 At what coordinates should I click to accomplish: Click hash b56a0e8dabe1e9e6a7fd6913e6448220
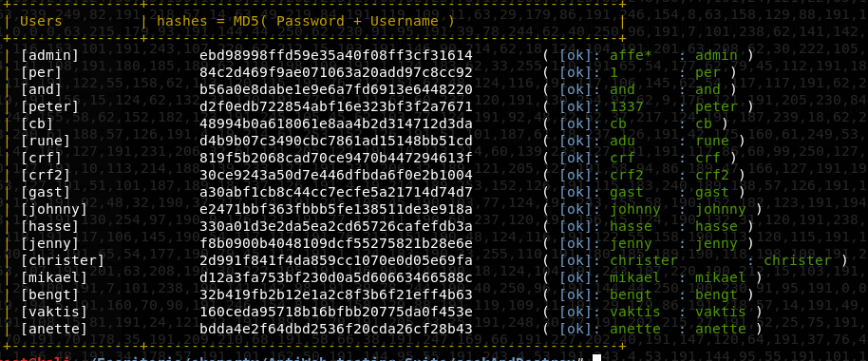click(x=336, y=89)
